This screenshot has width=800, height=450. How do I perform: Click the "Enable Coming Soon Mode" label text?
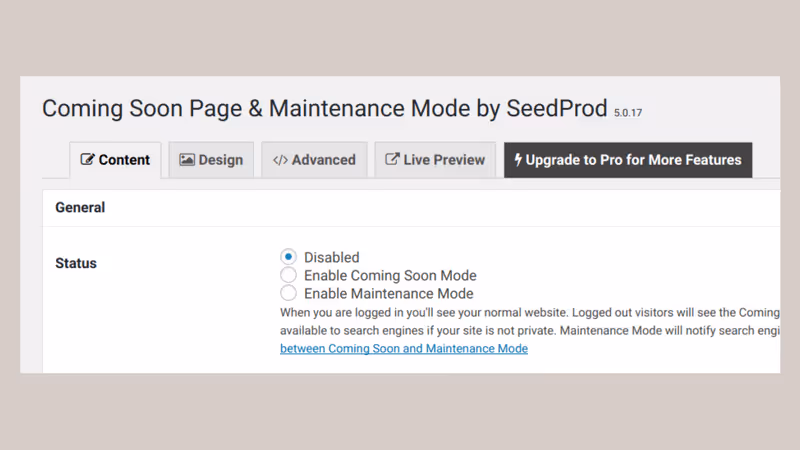coord(390,276)
